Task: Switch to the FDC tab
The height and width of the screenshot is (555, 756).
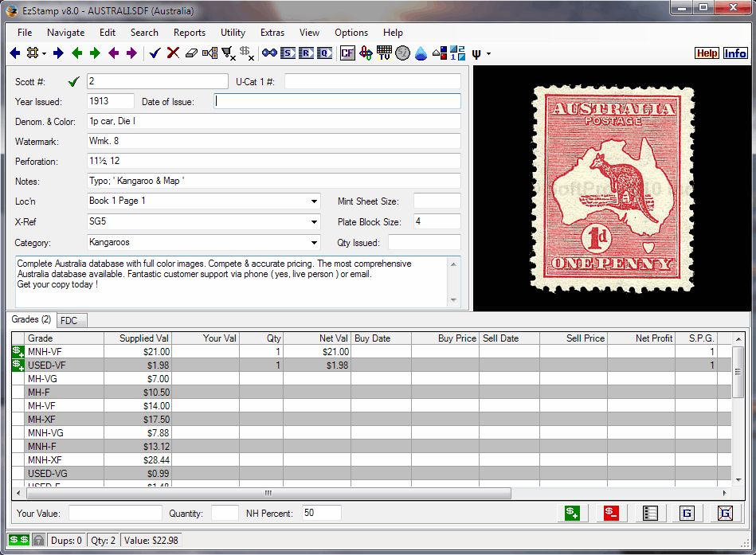Action: (x=72, y=320)
